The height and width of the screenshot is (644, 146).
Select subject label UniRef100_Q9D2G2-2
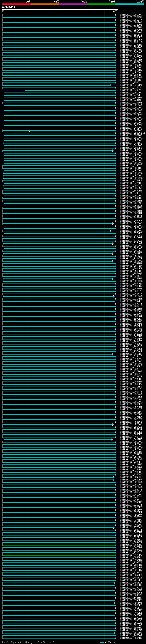click(132, 133)
